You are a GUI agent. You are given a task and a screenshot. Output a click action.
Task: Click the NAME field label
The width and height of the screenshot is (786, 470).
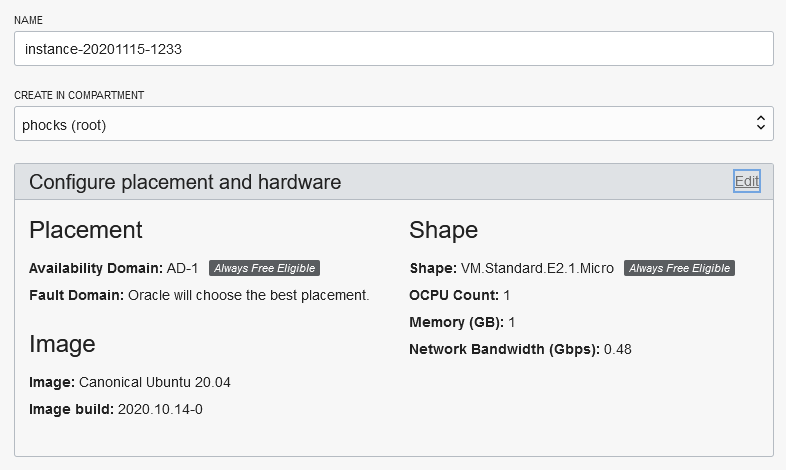coord(28,20)
